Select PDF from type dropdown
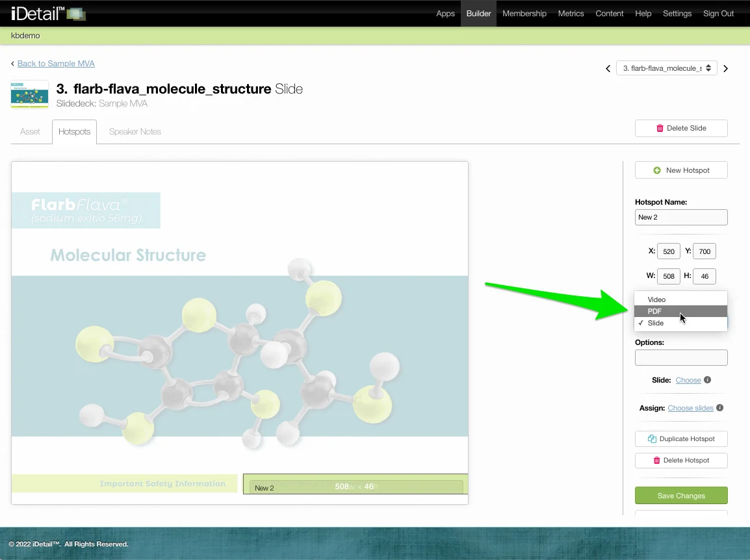 (x=680, y=311)
